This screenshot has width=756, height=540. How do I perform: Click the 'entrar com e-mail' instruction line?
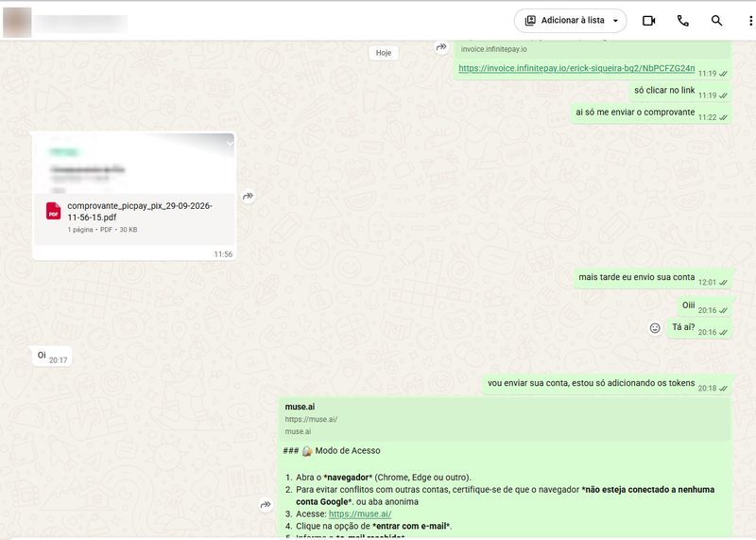click(373, 526)
